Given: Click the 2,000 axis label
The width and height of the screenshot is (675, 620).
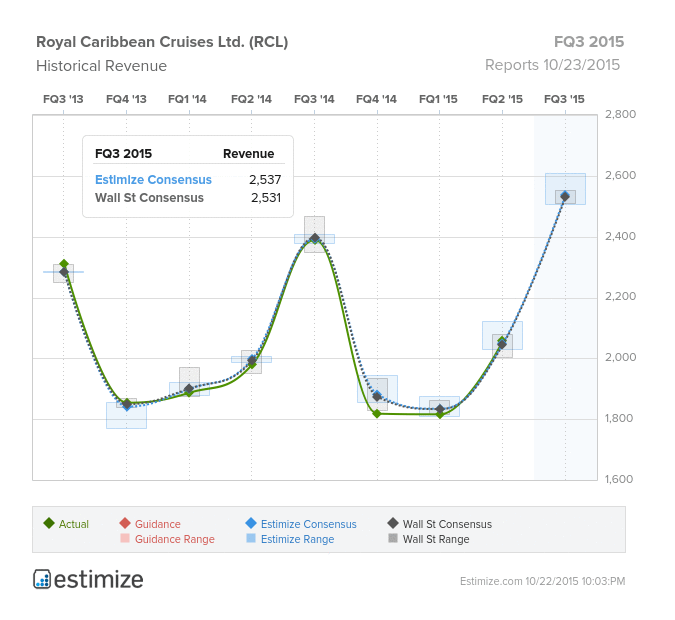Looking at the screenshot, I should 620,357.
